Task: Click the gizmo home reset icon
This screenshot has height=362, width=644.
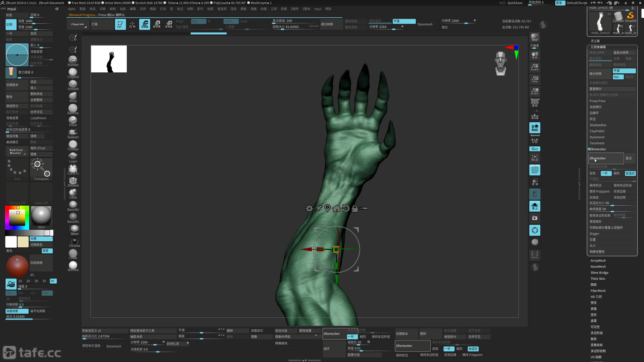Action: 336,208
